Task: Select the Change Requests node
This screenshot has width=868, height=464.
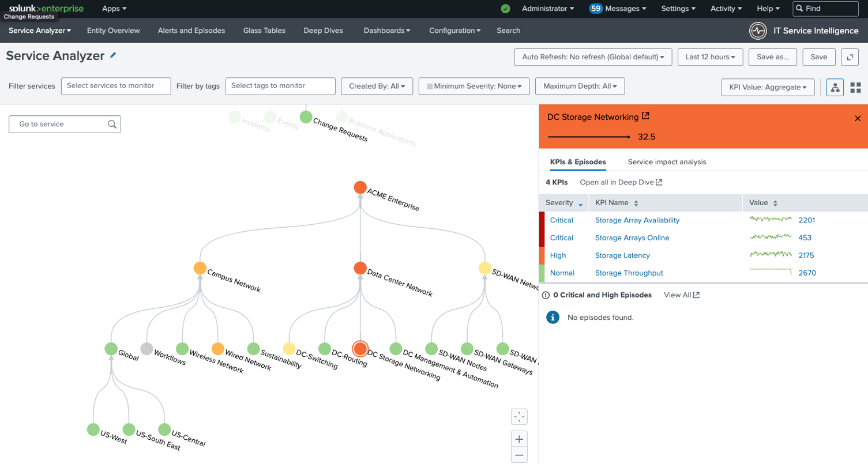Action: (x=306, y=117)
